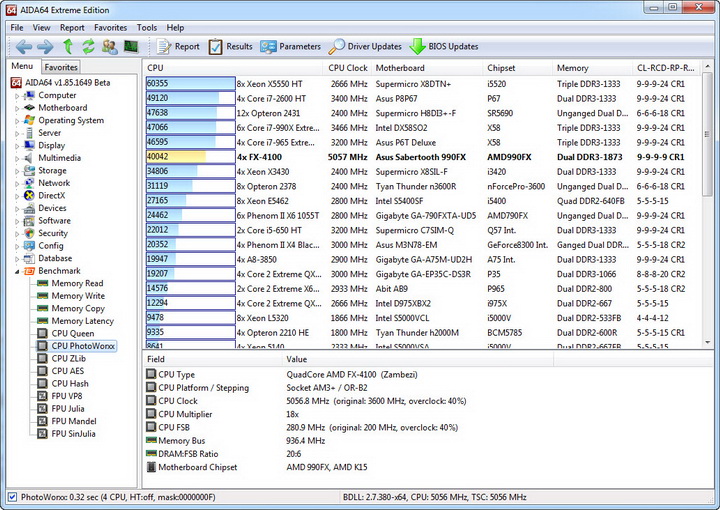
Task: Select the Memory Copy benchmark icon
Action: pyautogui.click(x=43, y=308)
